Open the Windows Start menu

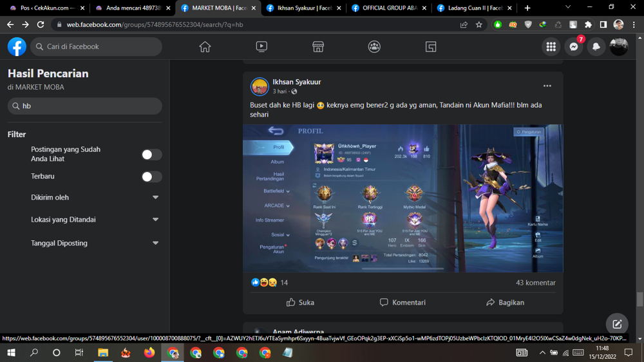click(x=11, y=352)
